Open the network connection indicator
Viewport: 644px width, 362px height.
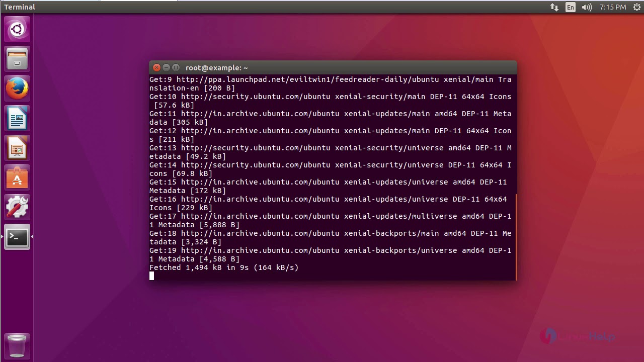pyautogui.click(x=554, y=7)
